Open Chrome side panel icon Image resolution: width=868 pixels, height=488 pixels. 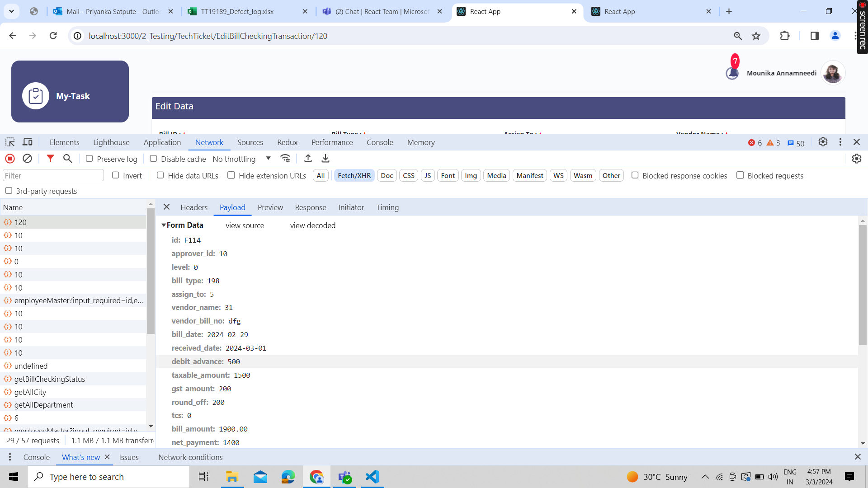point(815,36)
